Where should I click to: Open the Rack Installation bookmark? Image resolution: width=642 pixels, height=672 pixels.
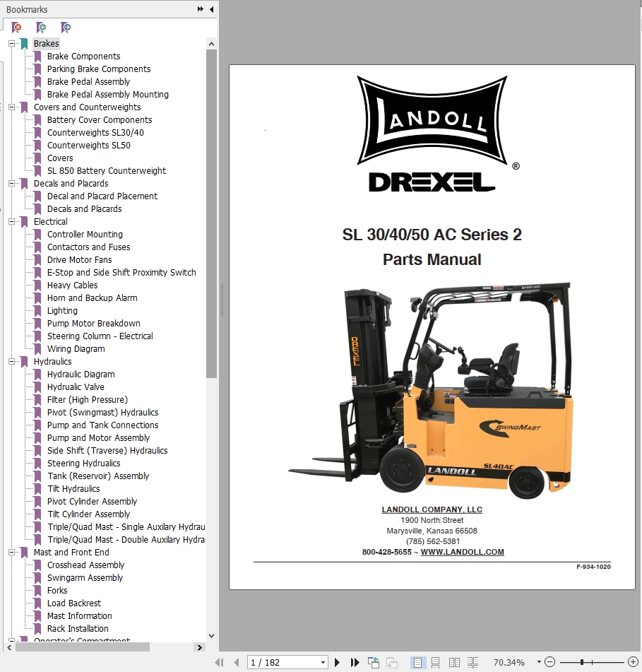click(x=78, y=629)
